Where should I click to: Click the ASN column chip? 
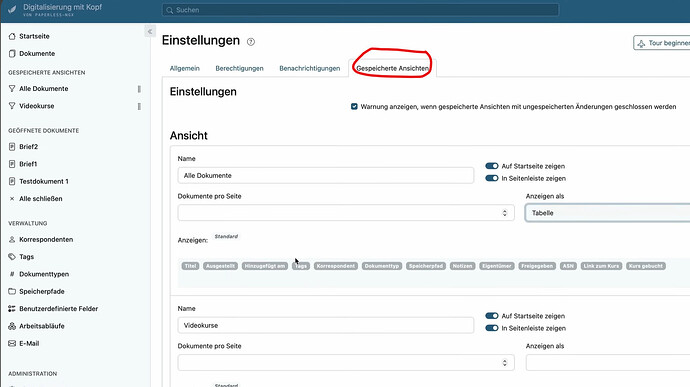tap(568, 266)
